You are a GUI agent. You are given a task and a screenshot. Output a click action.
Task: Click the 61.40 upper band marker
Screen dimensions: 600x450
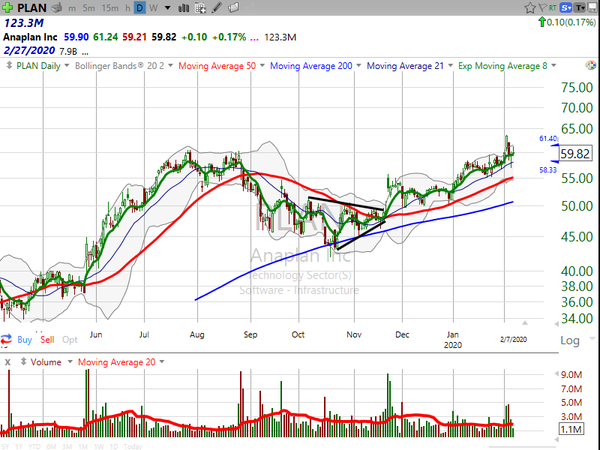click(548, 138)
